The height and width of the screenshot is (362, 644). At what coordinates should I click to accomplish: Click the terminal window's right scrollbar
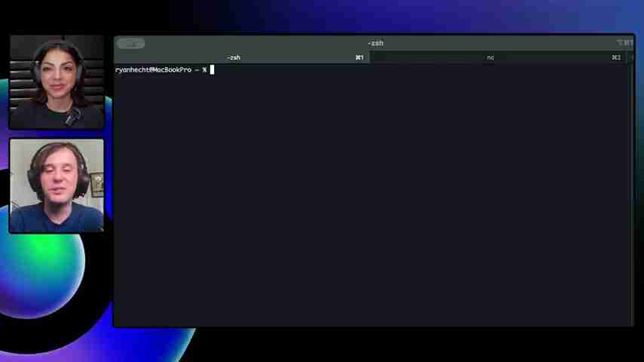(631, 195)
